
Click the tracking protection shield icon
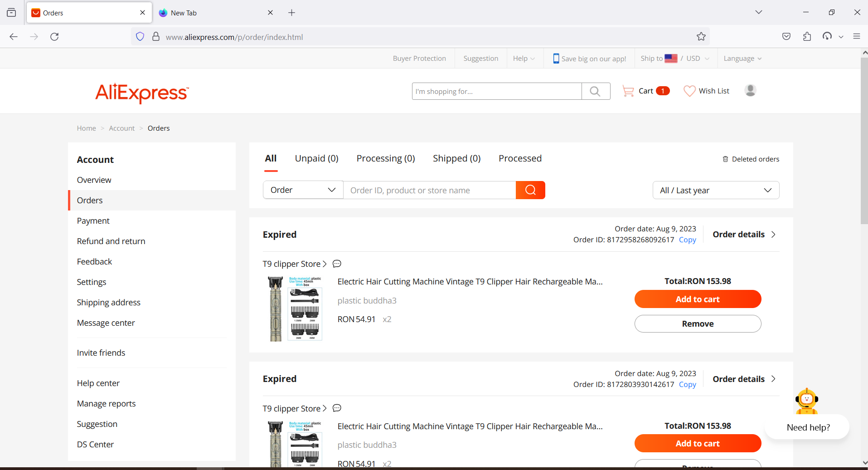coord(140,37)
